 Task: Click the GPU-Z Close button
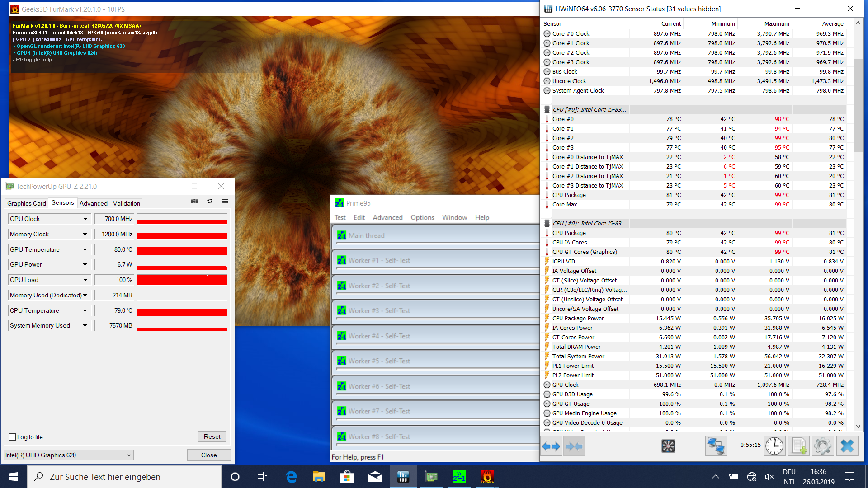coord(209,455)
